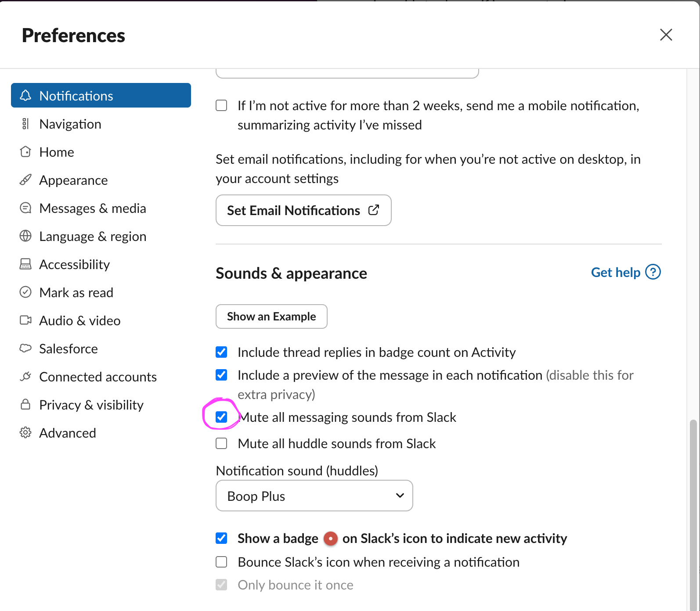Open the Messages & media preferences section

(x=92, y=208)
